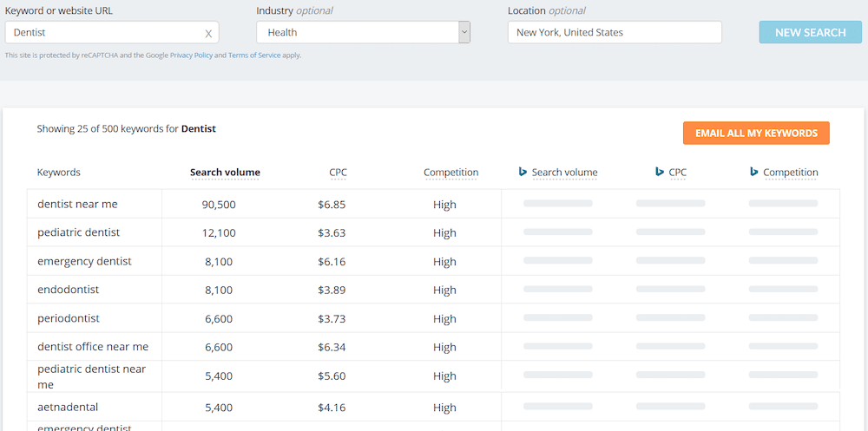Select the 'pediatric dentist near me' keyword
The image size is (868, 431).
(92, 376)
